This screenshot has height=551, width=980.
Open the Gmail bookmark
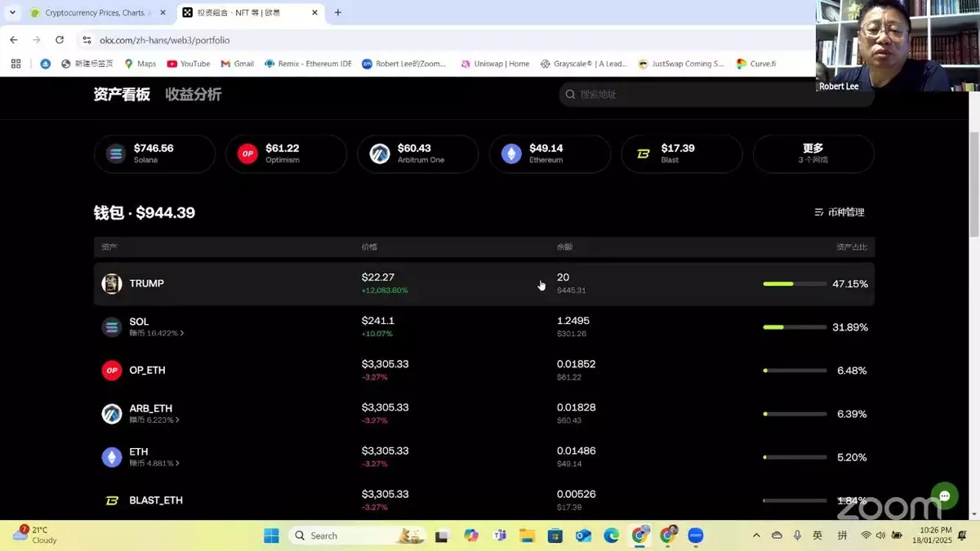pyautogui.click(x=238, y=64)
